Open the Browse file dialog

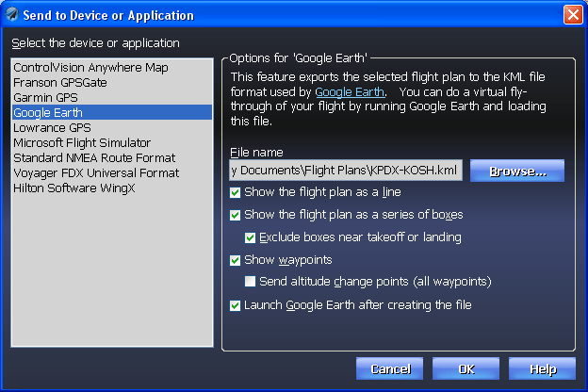click(x=517, y=171)
